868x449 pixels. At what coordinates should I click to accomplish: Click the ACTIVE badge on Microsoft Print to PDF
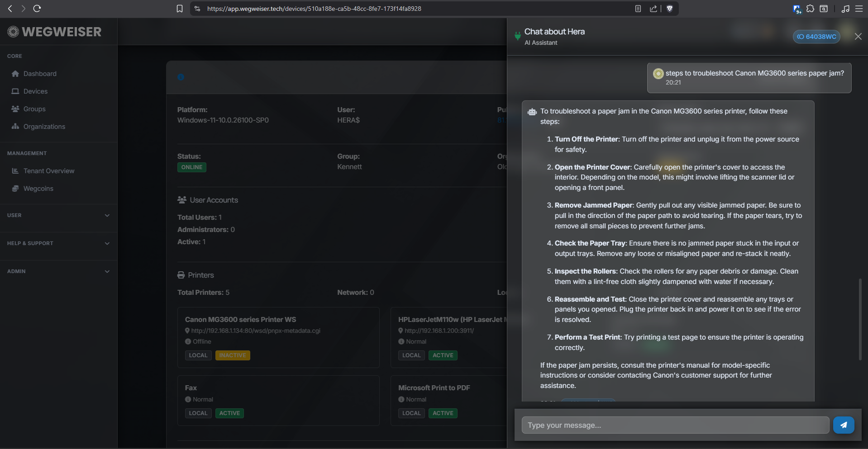[x=443, y=413]
